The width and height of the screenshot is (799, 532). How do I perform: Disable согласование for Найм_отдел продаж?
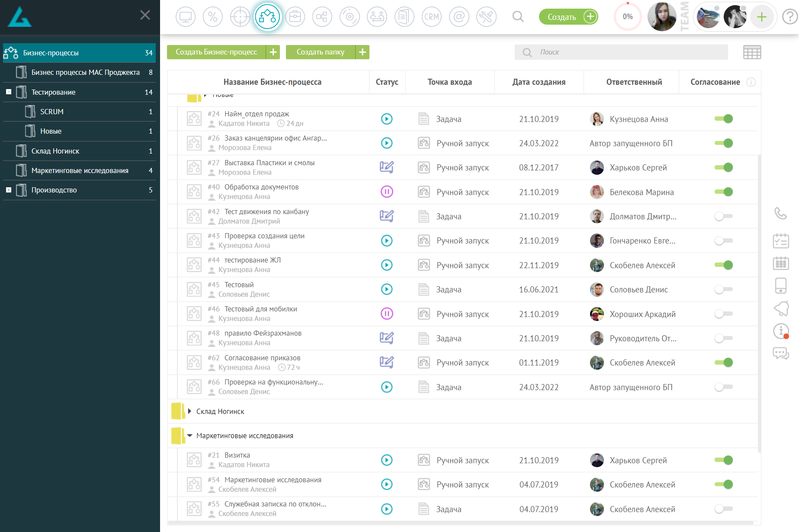(x=723, y=119)
